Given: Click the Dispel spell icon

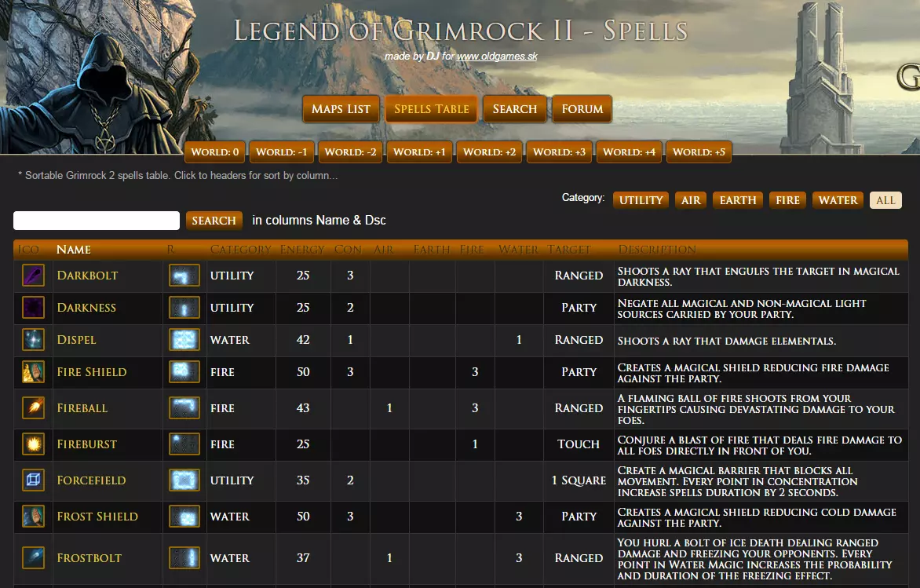Looking at the screenshot, I should pos(34,340).
